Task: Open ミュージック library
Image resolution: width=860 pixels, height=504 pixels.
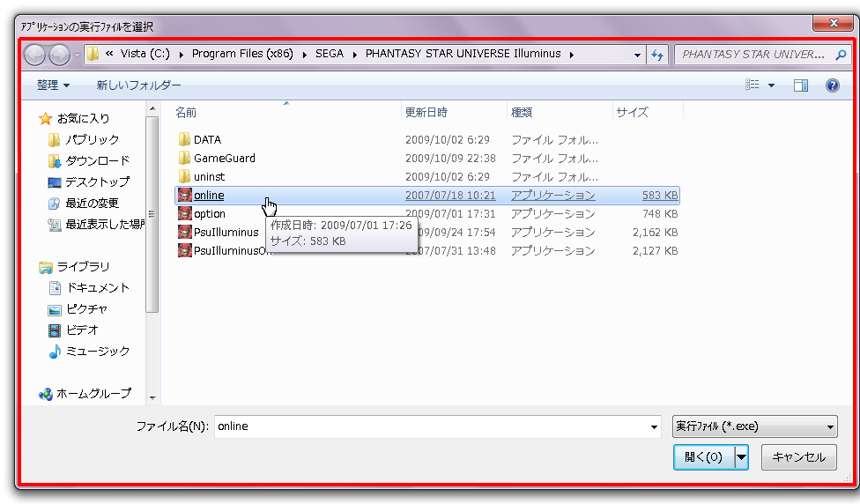Action: pos(98,351)
